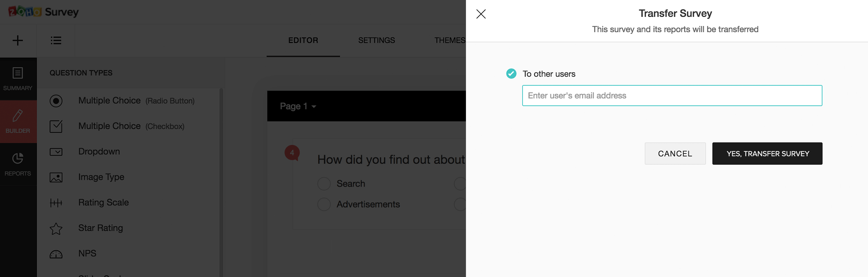
Task: Add a Star Rating question type
Action: coord(100,228)
